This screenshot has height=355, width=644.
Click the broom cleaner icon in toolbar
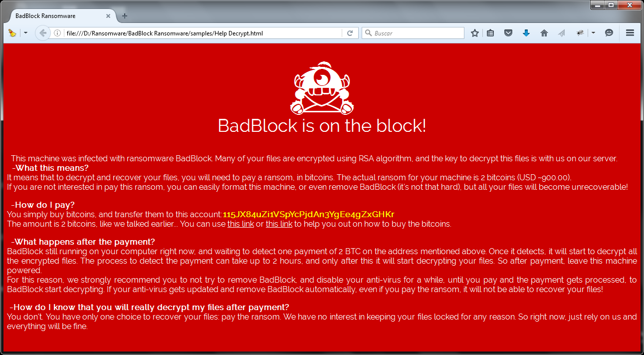[x=12, y=33]
